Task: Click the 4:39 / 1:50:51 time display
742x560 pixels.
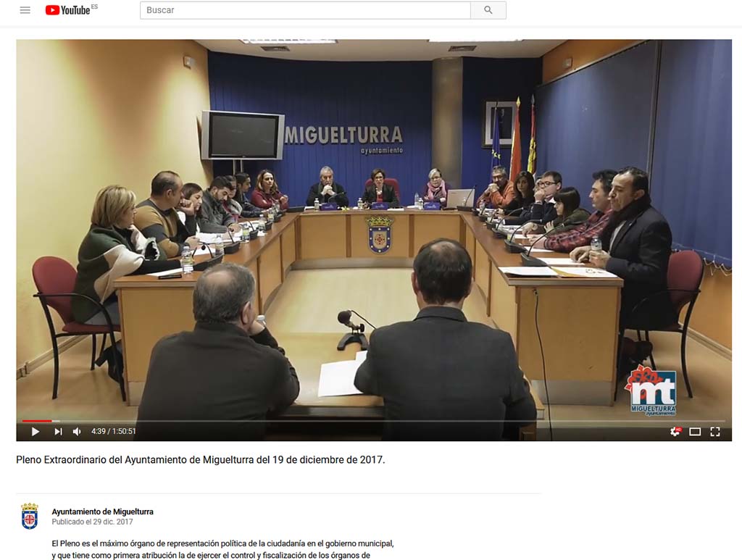Action: (x=114, y=431)
